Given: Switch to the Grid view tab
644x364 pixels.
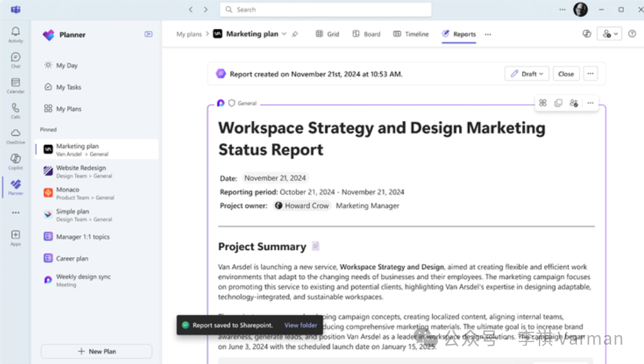Looking at the screenshot, I should pyautogui.click(x=327, y=34).
